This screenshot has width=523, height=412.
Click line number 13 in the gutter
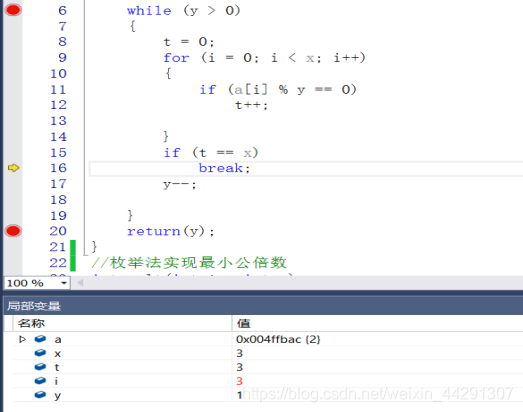tap(58, 120)
